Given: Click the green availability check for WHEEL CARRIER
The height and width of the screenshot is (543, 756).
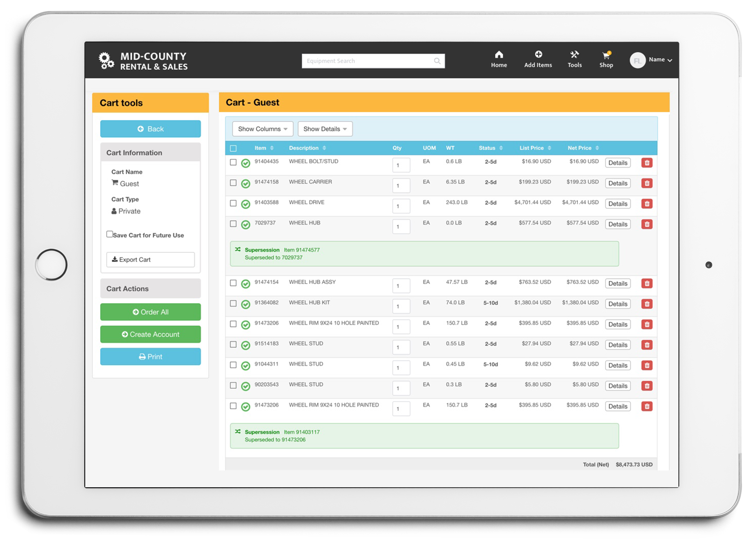Looking at the screenshot, I should 246,184.
